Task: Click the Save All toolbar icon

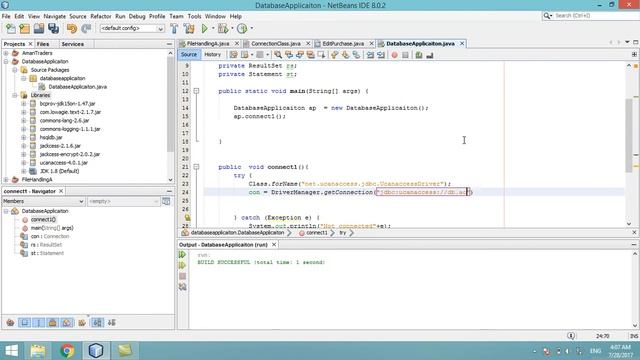Action: (x=53, y=29)
